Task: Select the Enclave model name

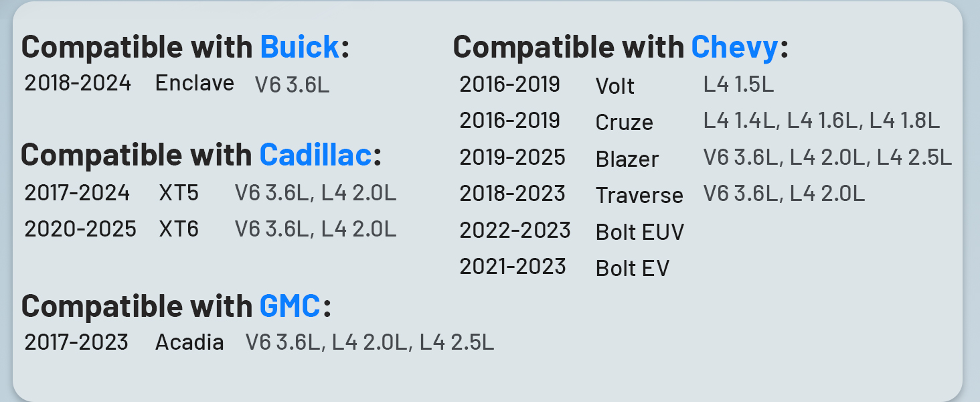Action: click(x=195, y=83)
